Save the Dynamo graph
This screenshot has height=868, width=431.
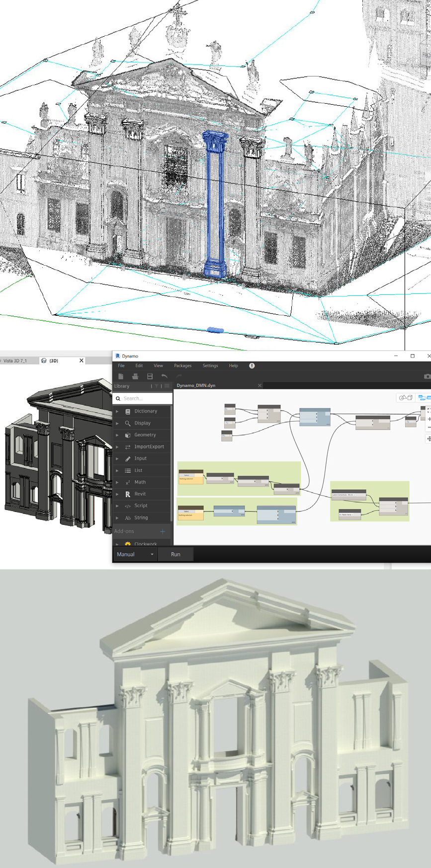(150, 376)
